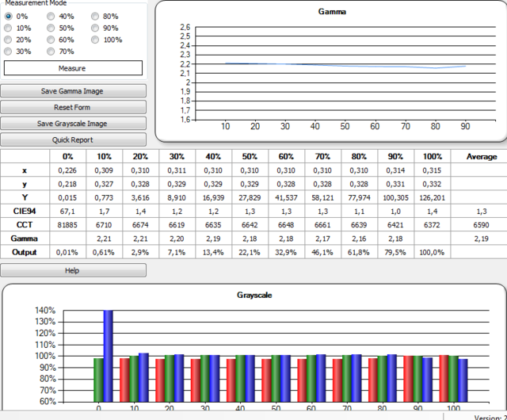Open the Help button

tap(73, 270)
